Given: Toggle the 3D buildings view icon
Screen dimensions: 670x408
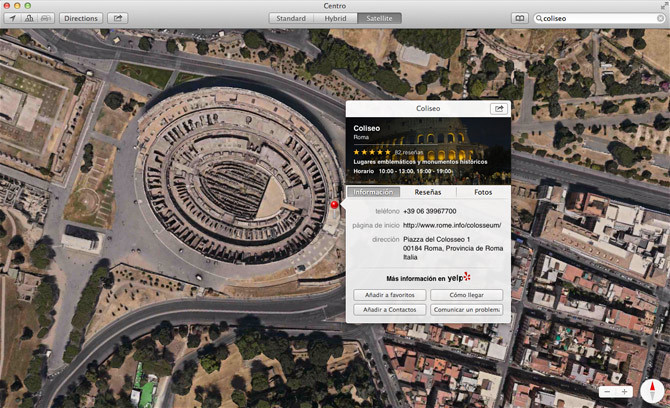Looking at the screenshot, I should click(x=27, y=18).
